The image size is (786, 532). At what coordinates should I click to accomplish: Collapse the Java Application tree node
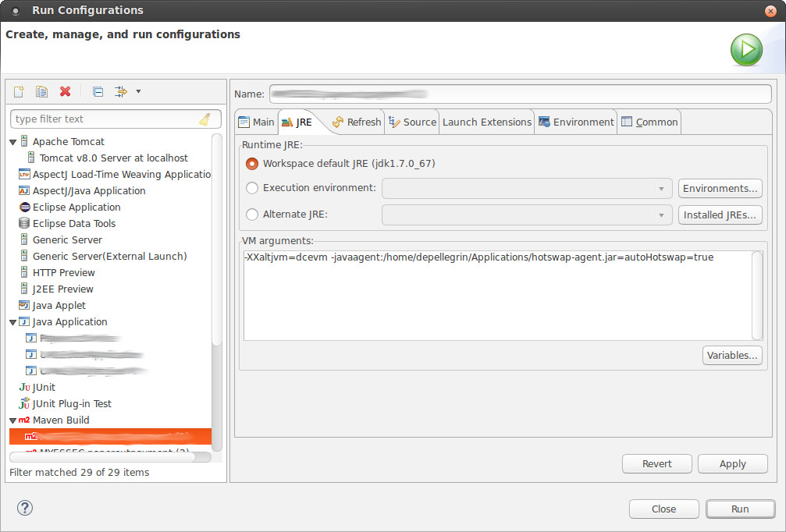tap(13, 323)
